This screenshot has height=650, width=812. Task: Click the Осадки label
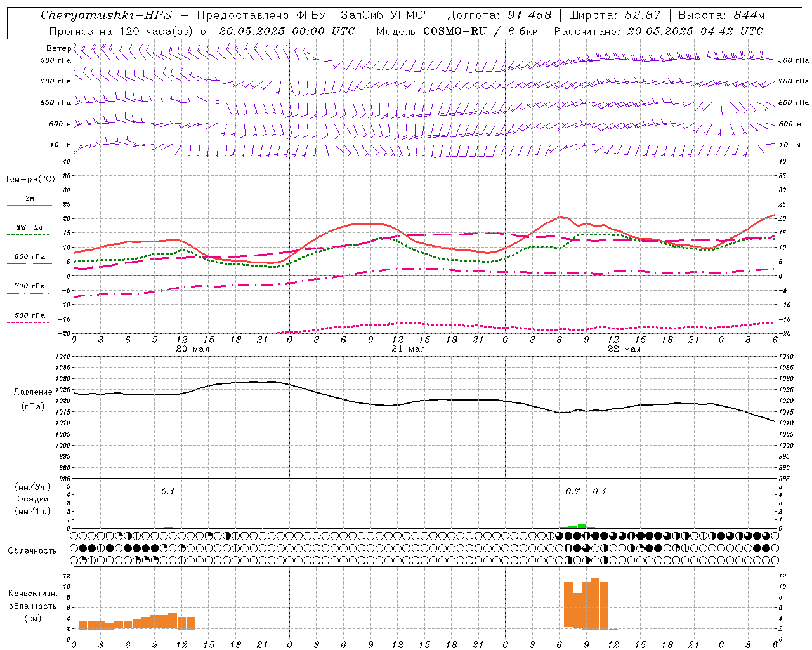33,499
